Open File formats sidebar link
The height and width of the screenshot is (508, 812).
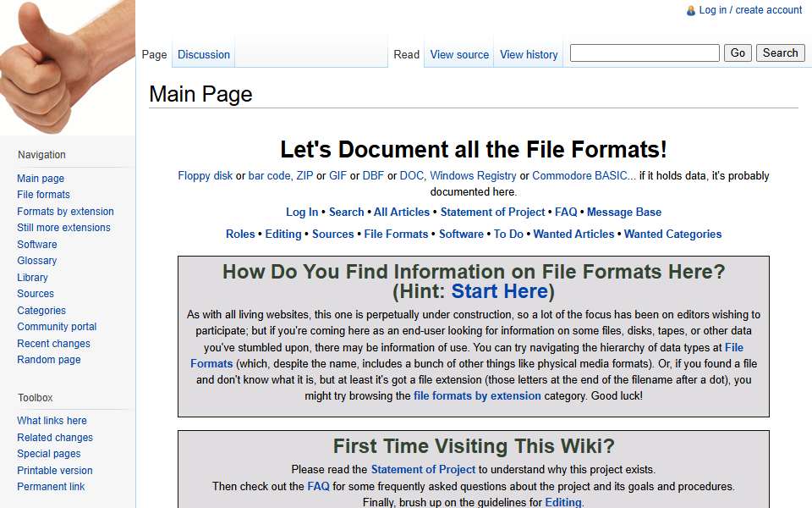tap(43, 195)
